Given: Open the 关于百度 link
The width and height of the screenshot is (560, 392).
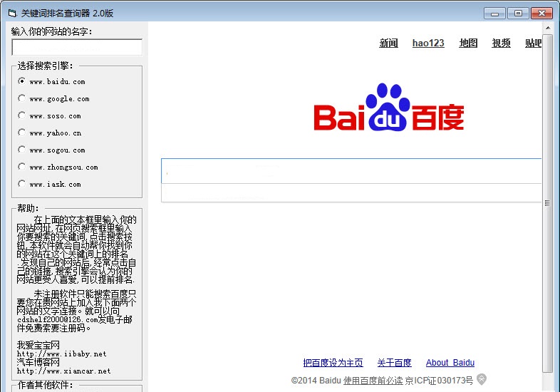Looking at the screenshot, I should coord(394,363).
